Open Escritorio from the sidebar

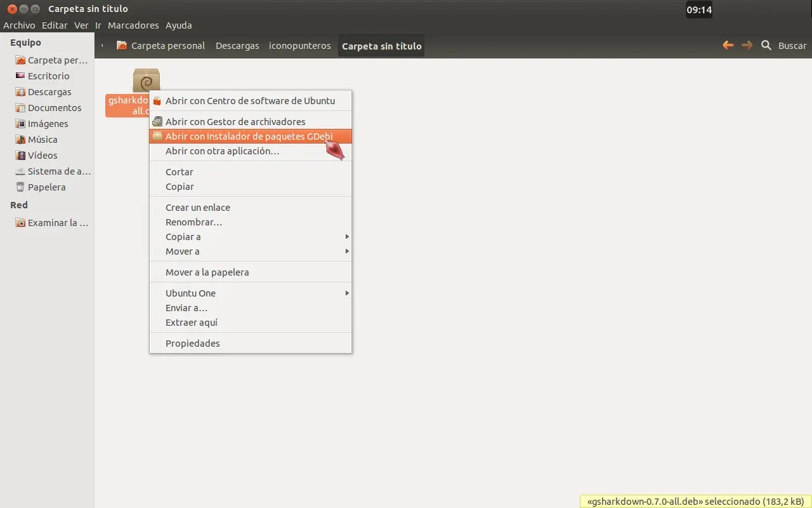48,76
